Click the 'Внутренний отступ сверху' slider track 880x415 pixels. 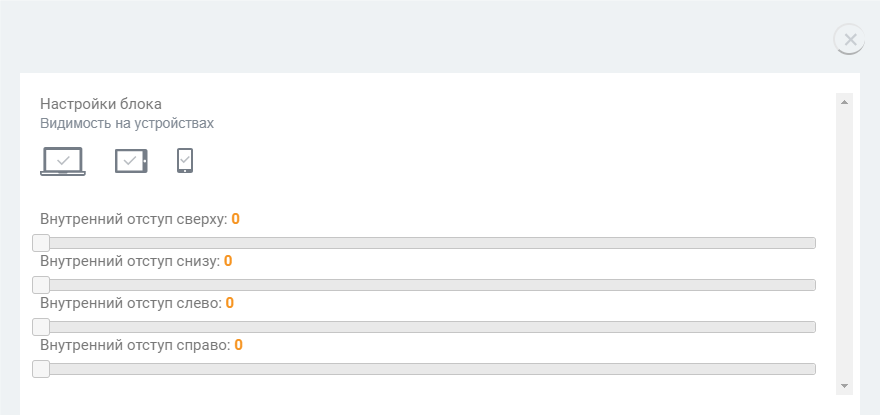click(424, 243)
